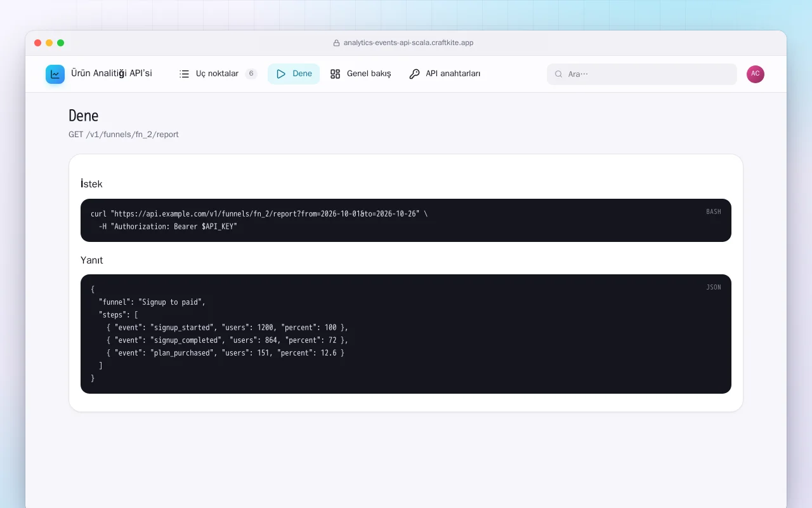Viewport: 812px width, 508px height.
Task: Click the list icon next to Uç noktalar
Action: pyautogui.click(x=185, y=74)
